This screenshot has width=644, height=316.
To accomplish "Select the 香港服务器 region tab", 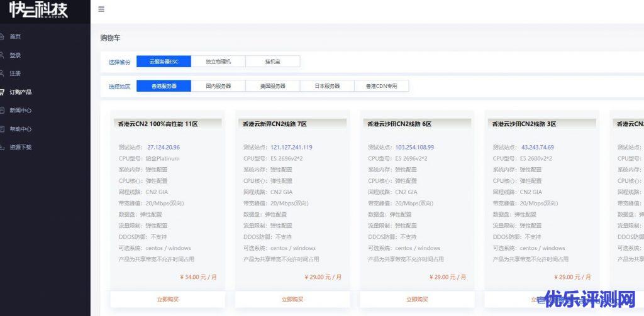I will coord(164,86).
